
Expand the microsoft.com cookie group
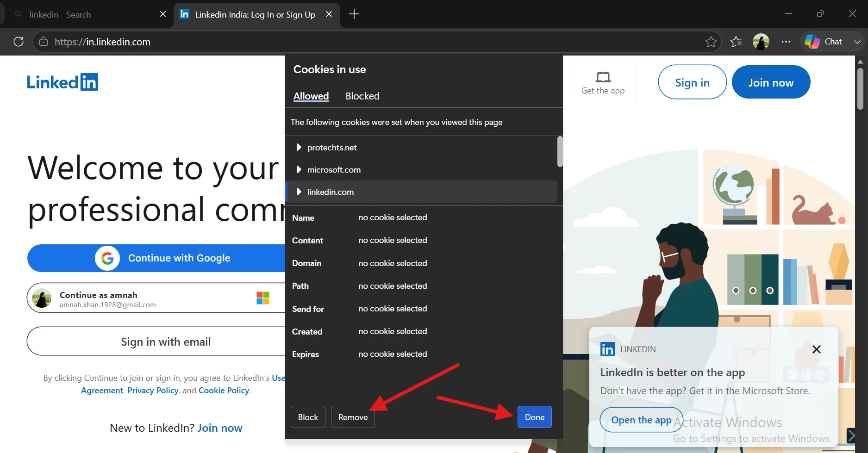pyautogui.click(x=299, y=170)
